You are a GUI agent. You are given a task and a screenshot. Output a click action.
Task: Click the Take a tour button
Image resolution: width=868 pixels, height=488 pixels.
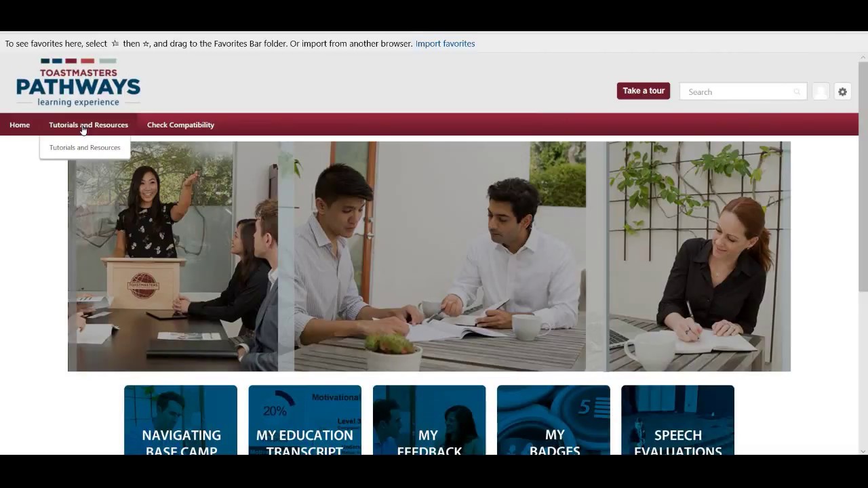[644, 91]
